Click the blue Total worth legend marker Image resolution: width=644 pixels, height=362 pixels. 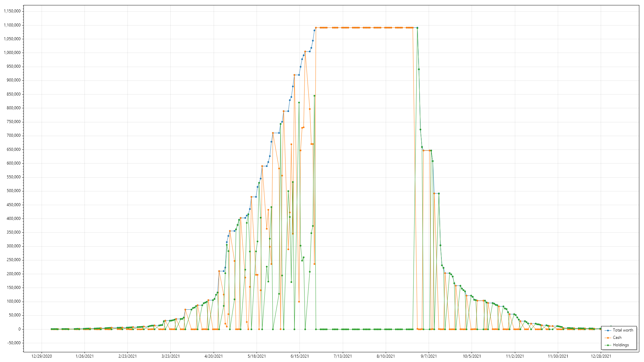pyautogui.click(x=608, y=330)
